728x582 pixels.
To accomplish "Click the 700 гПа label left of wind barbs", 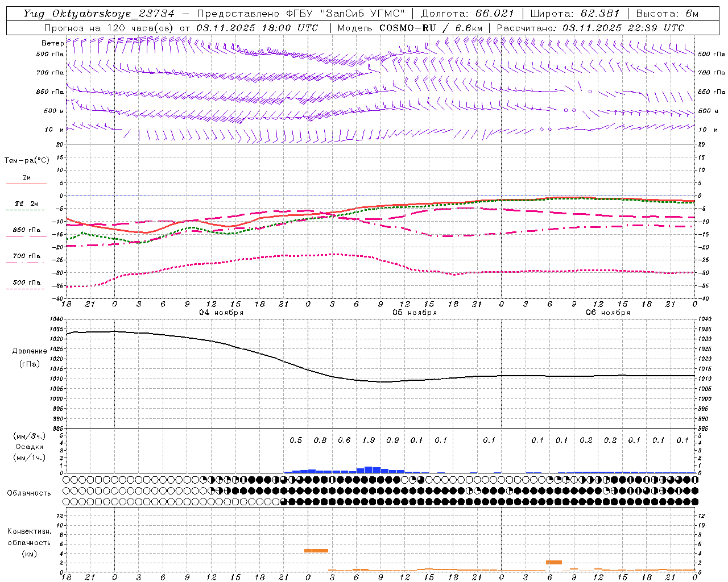I will point(50,73).
